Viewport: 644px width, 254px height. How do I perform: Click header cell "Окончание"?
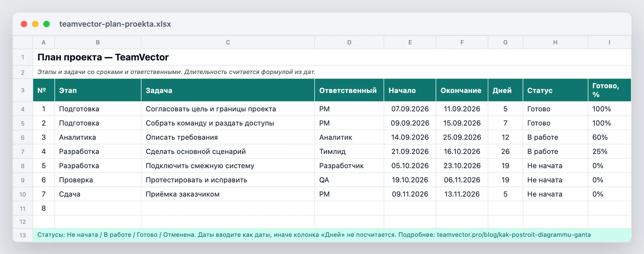click(462, 90)
